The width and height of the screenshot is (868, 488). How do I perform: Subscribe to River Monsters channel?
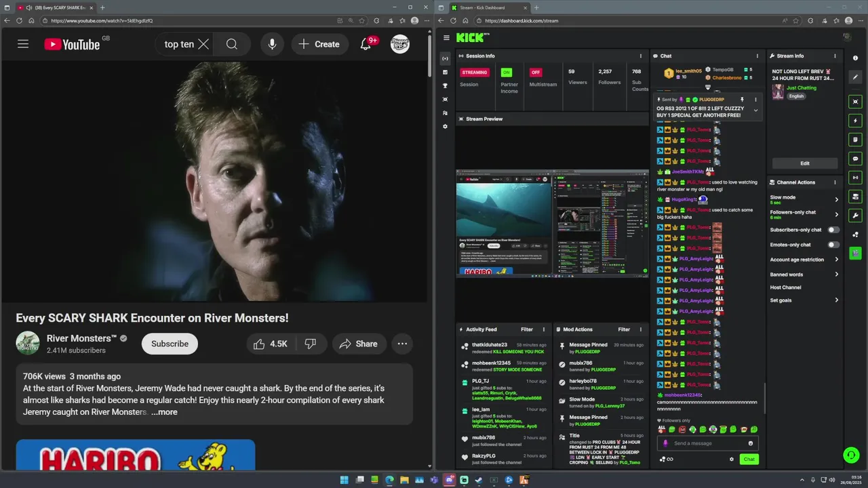(170, 344)
